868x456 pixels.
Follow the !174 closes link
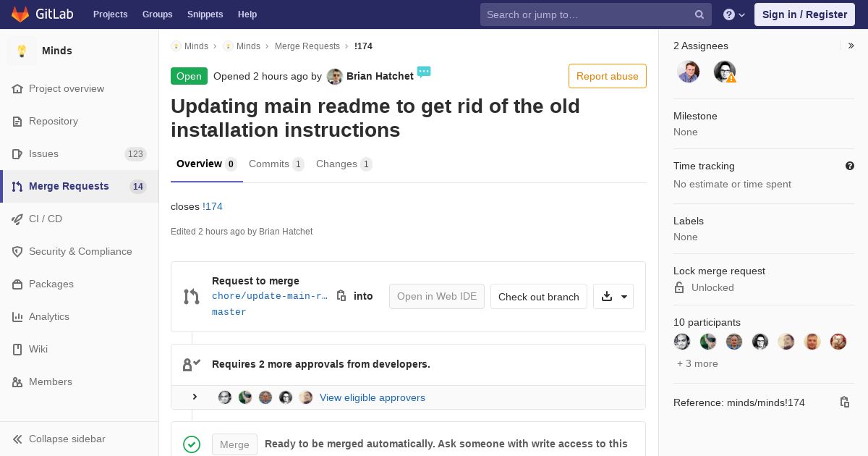click(213, 206)
